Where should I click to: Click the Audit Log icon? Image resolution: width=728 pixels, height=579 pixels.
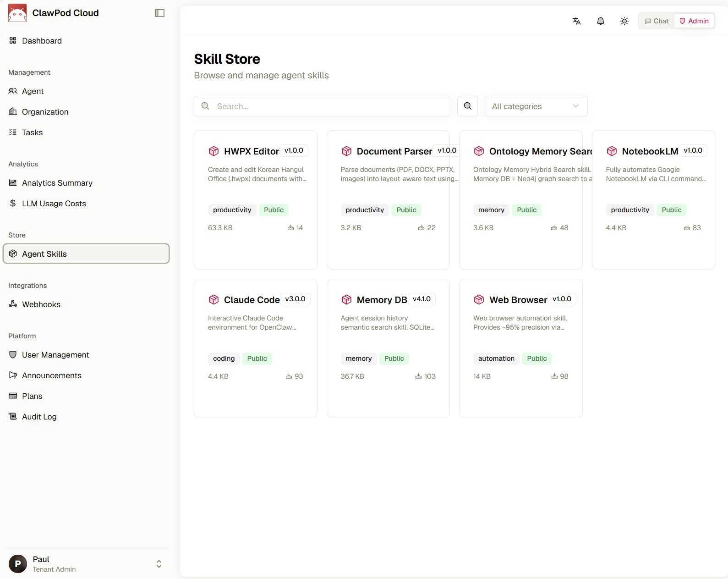(x=13, y=416)
